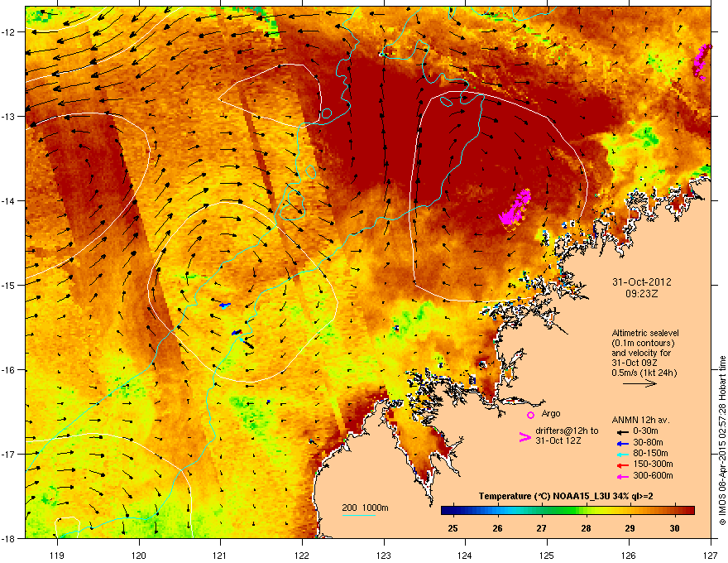Screen dimensions: 728x563
Task: Click the latitude axis label '-16'
Action: click(8, 370)
